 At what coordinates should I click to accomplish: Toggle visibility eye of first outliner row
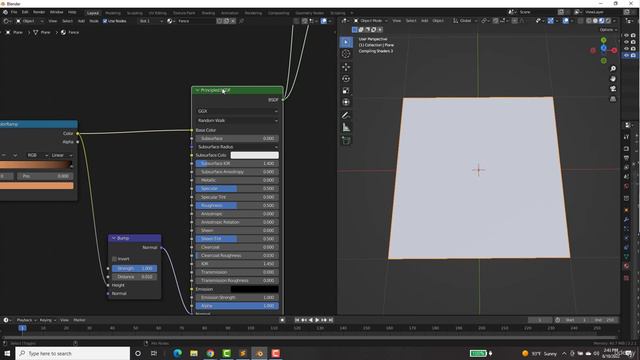pos(627,36)
